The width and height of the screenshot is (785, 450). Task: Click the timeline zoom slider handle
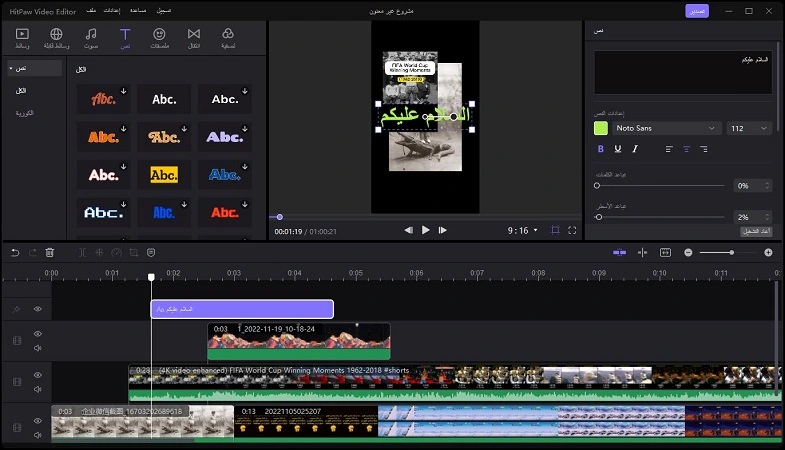(731, 253)
